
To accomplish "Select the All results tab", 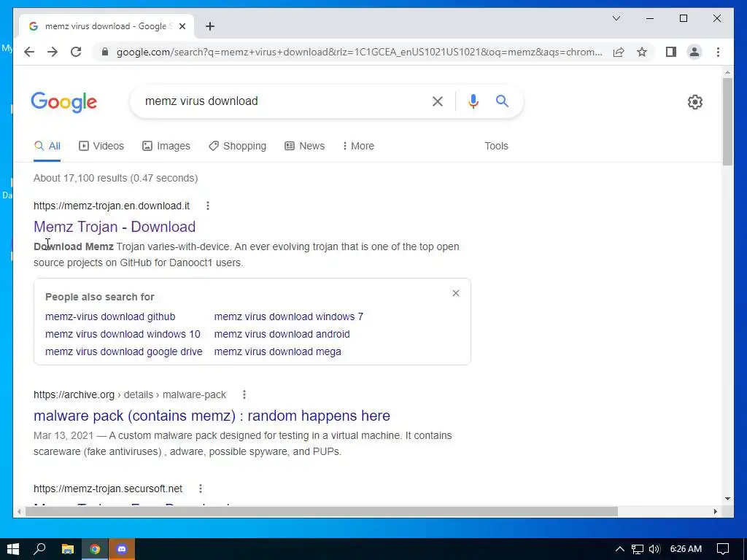I will tap(47, 146).
